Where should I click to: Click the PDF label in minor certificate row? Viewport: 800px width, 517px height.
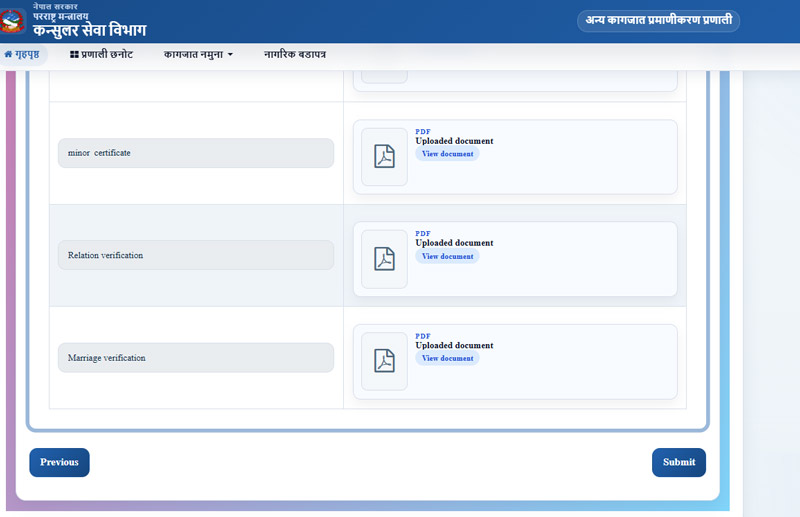pyautogui.click(x=423, y=132)
